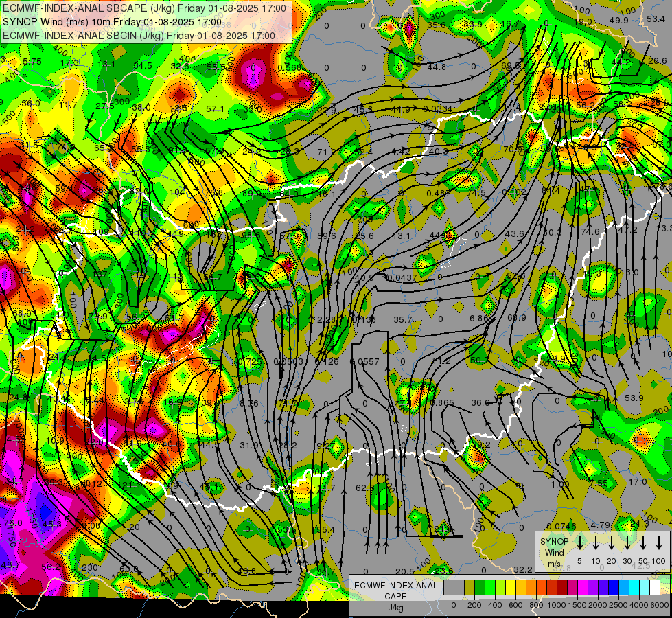Pick the yellow swatch in the CAPE legend
This screenshot has width=672, height=618.
pos(511,588)
